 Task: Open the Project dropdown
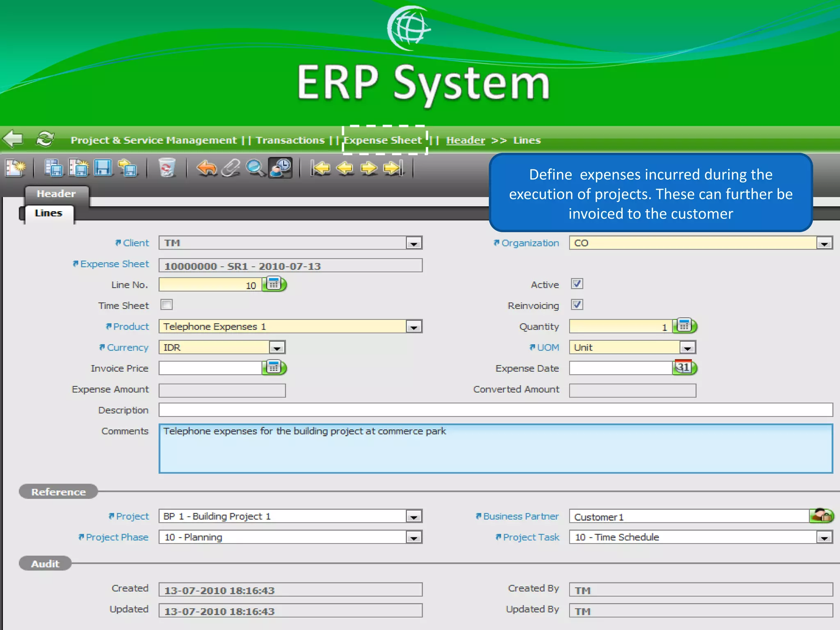414,517
